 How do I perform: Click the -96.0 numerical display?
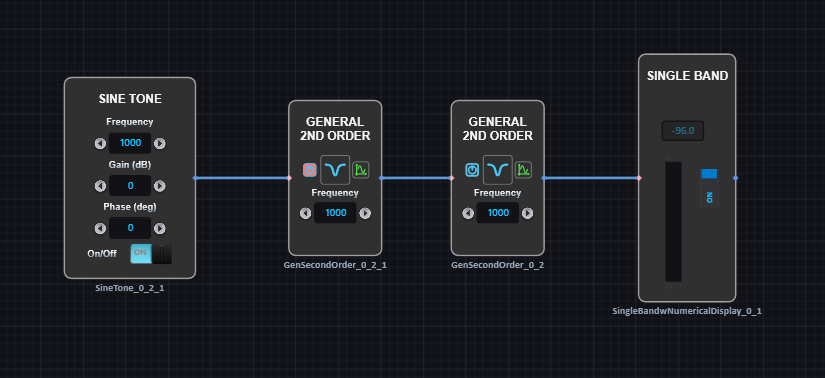(x=683, y=131)
